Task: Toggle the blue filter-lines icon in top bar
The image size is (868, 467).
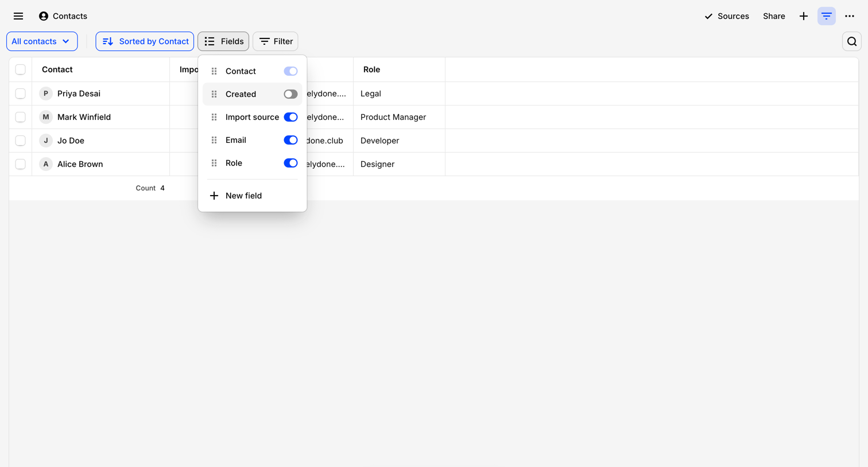Action: (x=827, y=16)
